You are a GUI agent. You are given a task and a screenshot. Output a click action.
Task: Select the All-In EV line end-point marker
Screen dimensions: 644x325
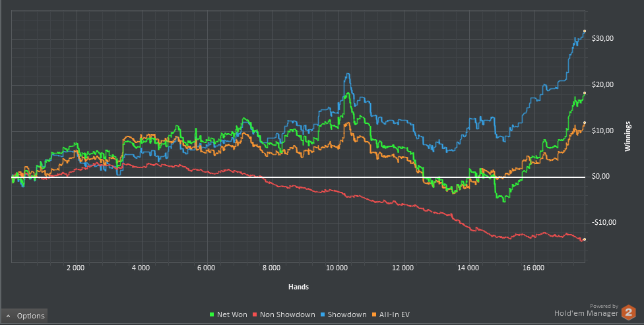coord(585,123)
